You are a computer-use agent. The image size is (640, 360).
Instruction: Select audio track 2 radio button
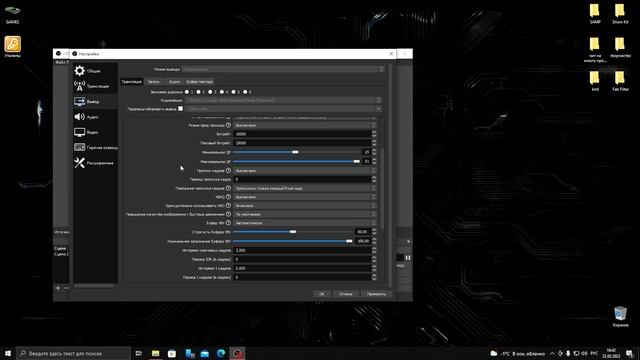click(x=198, y=92)
